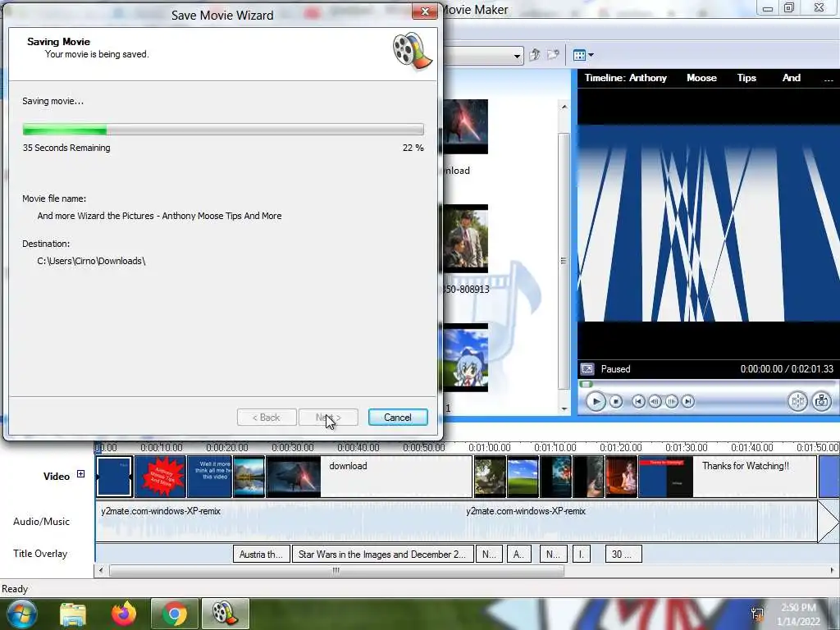Select the 'Well it more think' title clip
The height and width of the screenshot is (630, 840).
[x=209, y=477]
